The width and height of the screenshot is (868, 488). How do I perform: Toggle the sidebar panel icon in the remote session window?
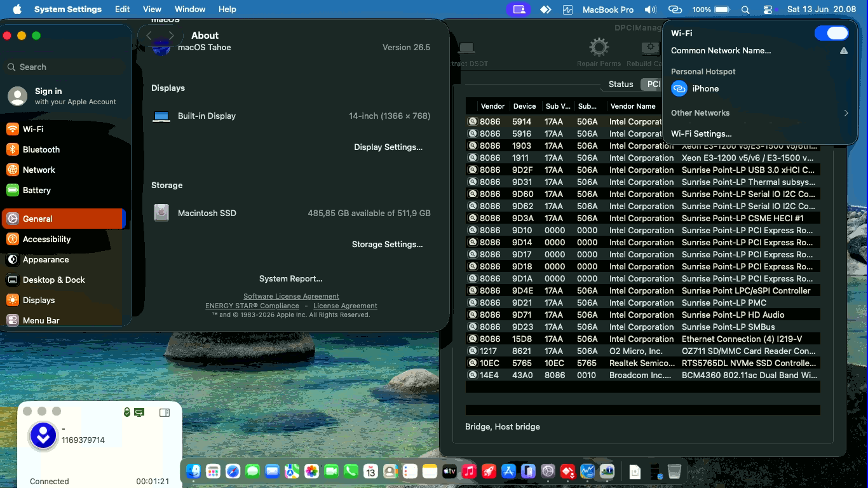coord(165,412)
